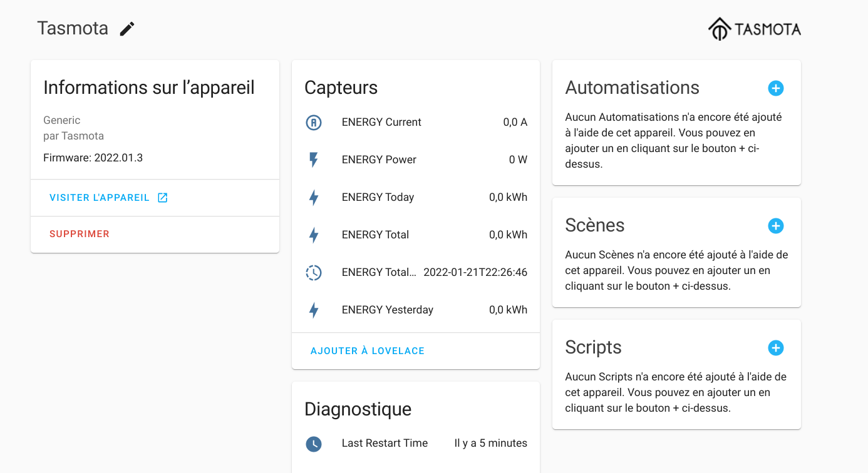Click the Diagnostique card heading
868x473 pixels.
(x=358, y=409)
